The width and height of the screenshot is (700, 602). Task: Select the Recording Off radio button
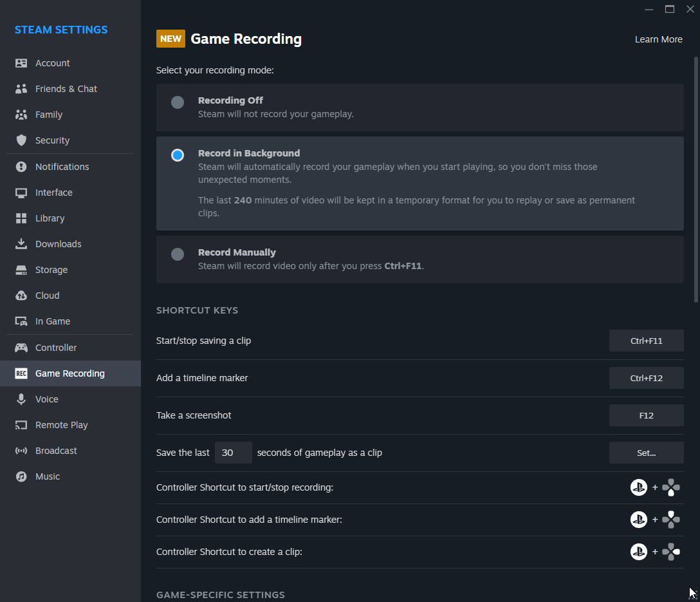pyautogui.click(x=178, y=102)
